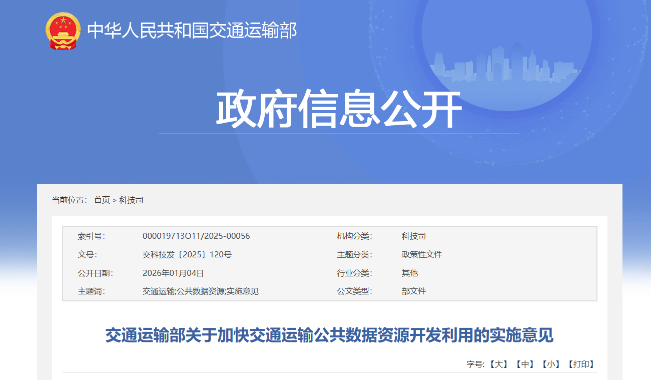Select publish date 2026年01月04日
This screenshot has width=651, height=380.
point(173,273)
